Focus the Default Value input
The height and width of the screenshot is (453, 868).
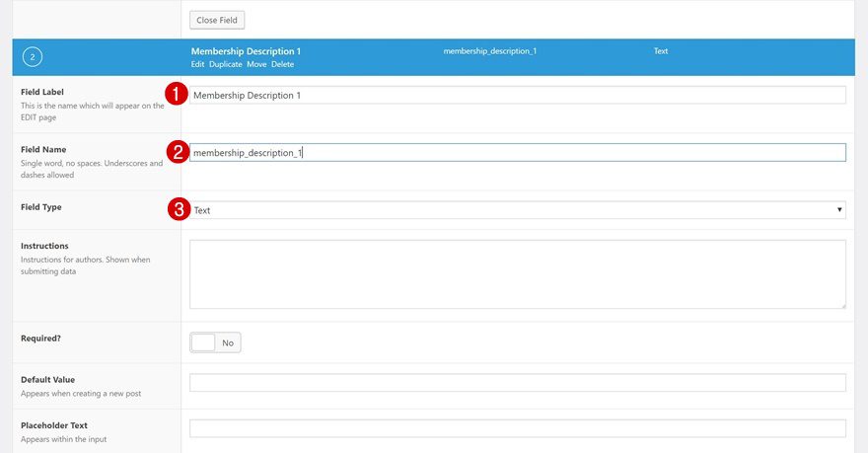(518, 383)
